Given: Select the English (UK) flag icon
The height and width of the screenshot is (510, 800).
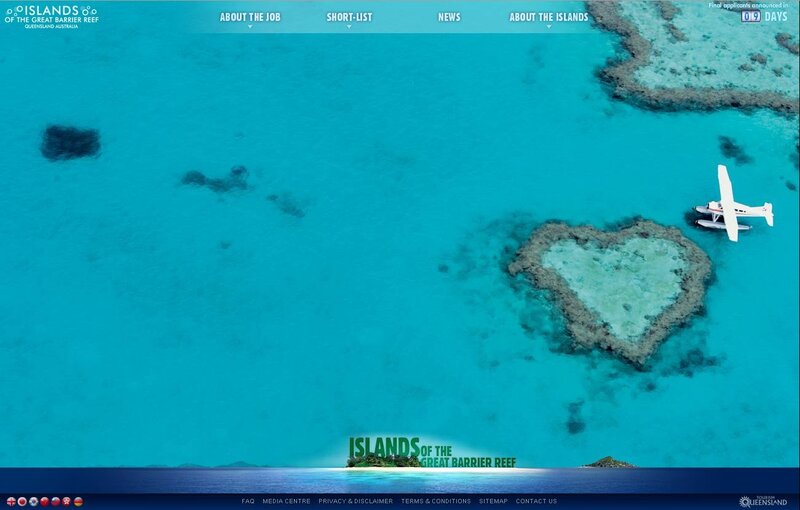Looking at the screenshot, I should (11, 501).
